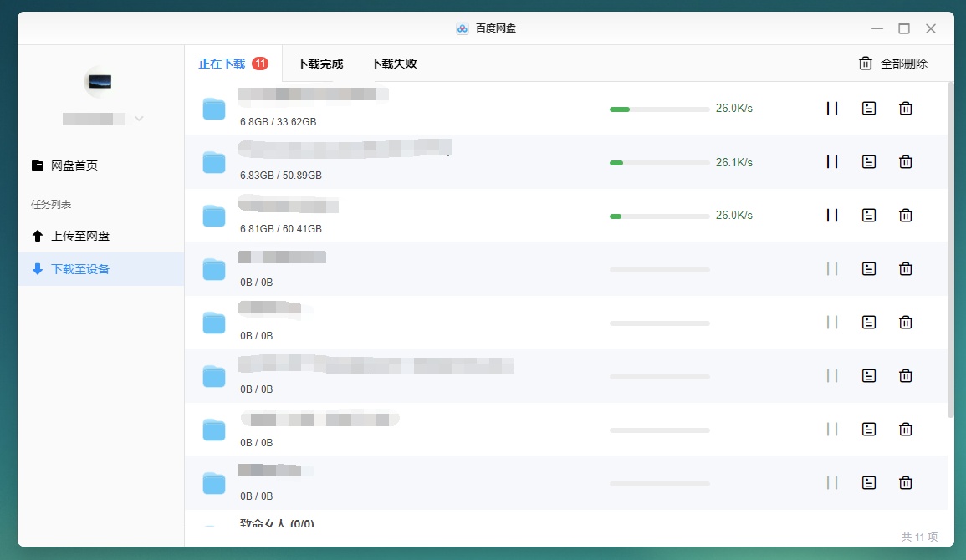Click details icon on last visible row

[869, 483]
